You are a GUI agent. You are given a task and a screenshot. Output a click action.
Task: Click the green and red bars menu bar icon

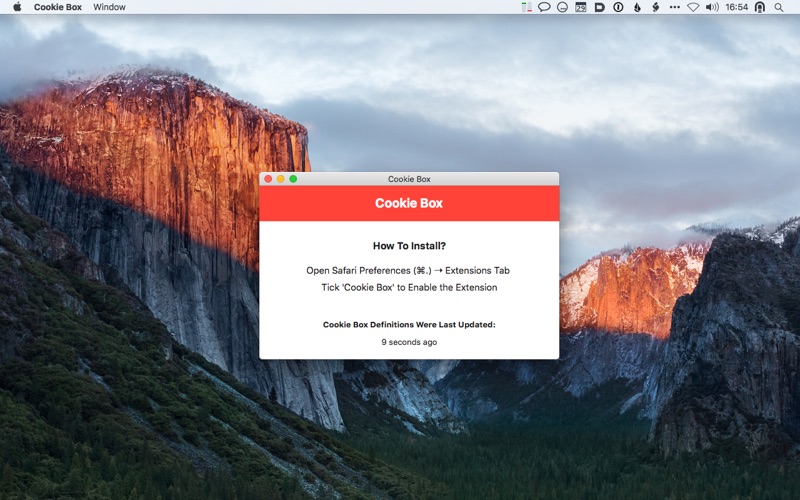click(x=527, y=7)
